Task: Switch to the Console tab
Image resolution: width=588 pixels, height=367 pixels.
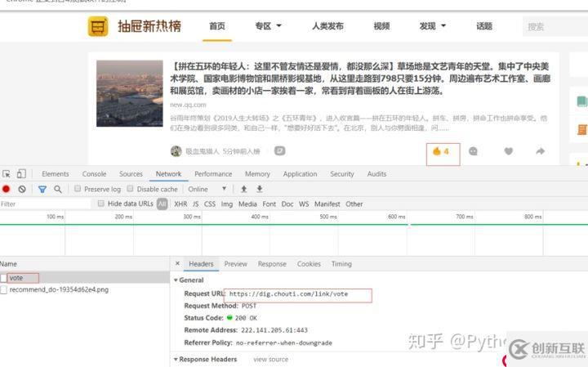Action: (x=94, y=174)
